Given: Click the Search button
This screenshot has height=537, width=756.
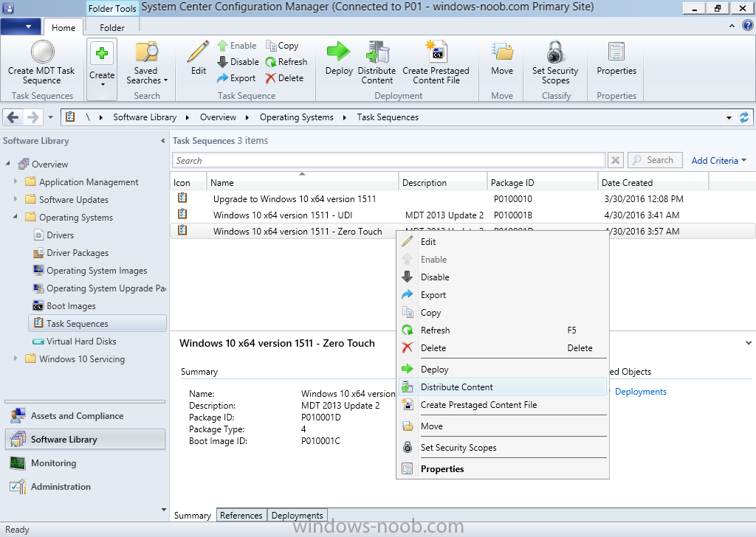Looking at the screenshot, I should (x=655, y=160).
